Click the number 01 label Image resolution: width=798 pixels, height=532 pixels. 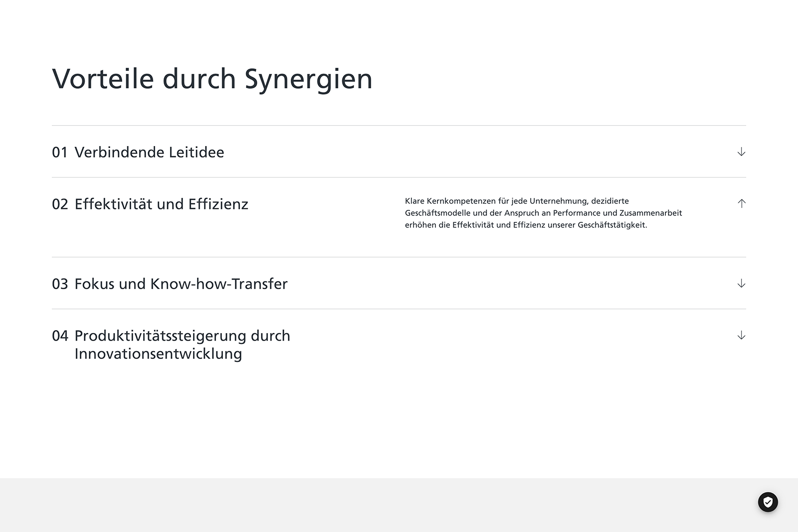tap(60, 152)
